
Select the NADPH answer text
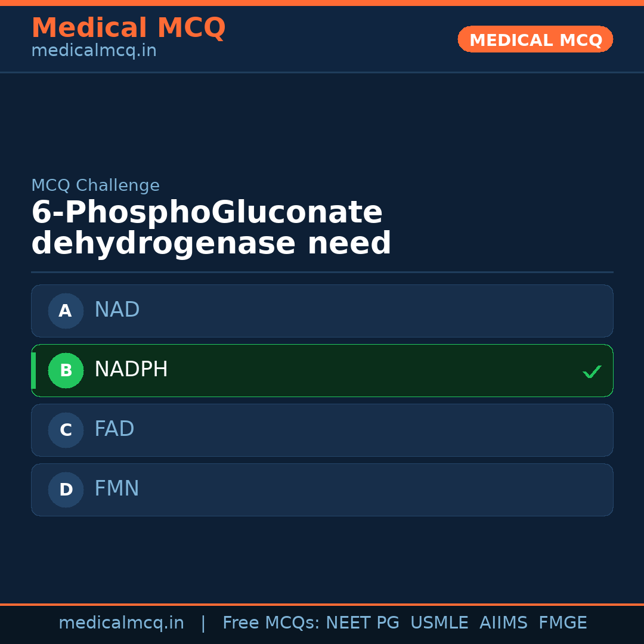tap(131, 370)
